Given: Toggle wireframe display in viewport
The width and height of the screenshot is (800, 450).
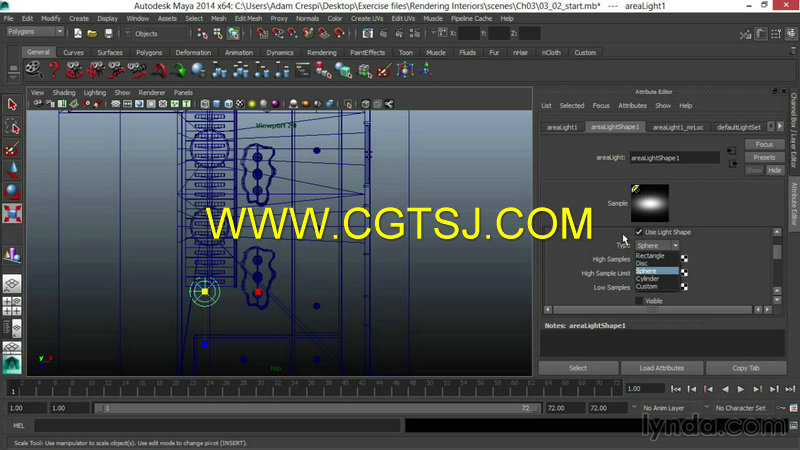Looking at the screenshot, I should (x=205, y=104).
